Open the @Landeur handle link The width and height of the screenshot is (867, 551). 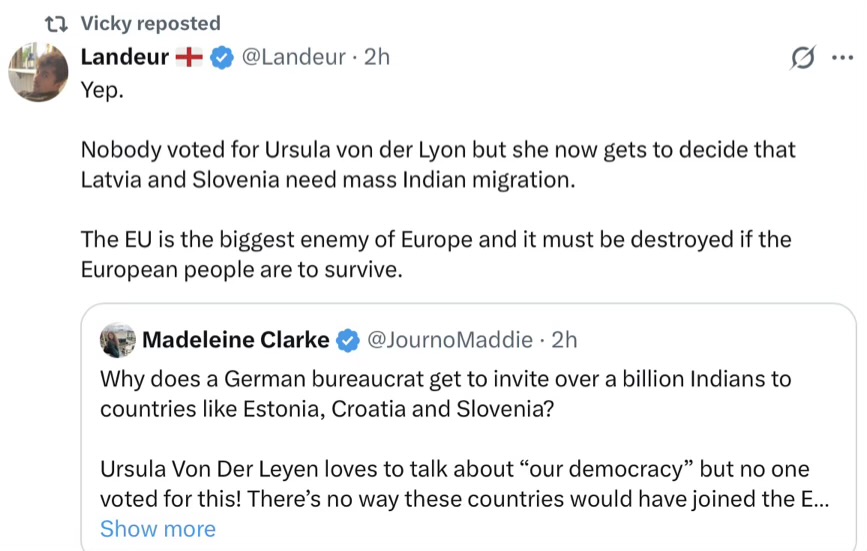point(296,58)
